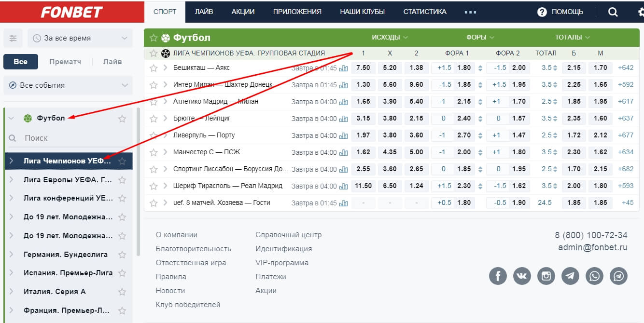The height and width of the screenshot is (323, 644).
Task: Show statistics chart for Брюгге — Лейпциг
Action: (343, 119)
